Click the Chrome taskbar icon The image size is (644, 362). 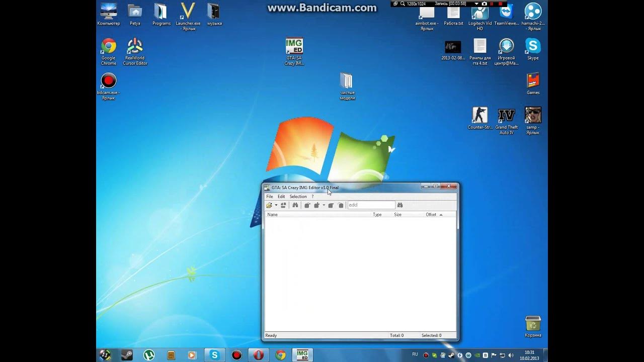pyautogui.click(x=281, y=355)
